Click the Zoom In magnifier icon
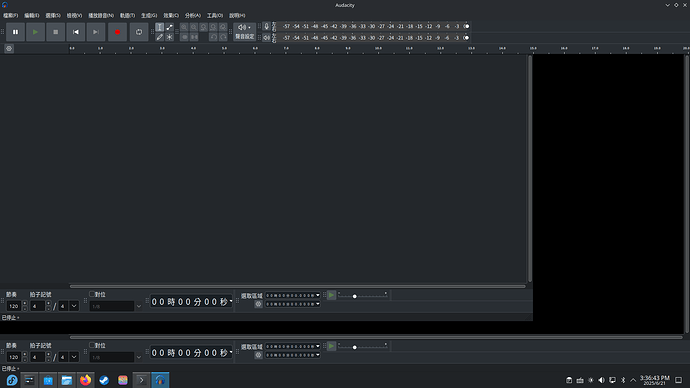 (184, 27)
